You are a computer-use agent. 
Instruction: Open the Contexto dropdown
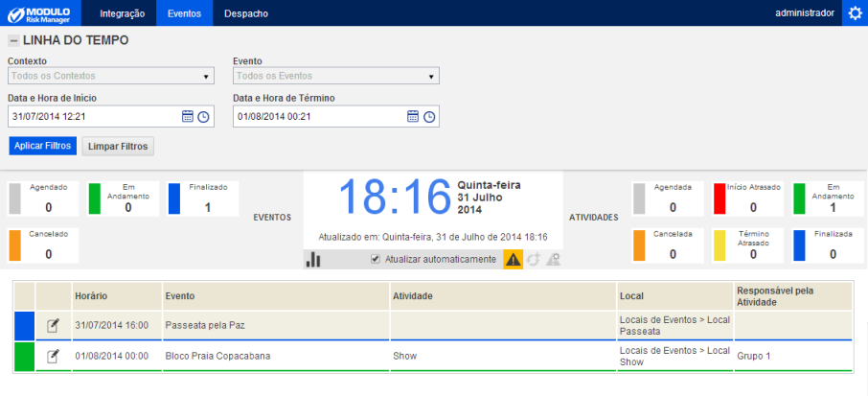[x=111, y=76]
